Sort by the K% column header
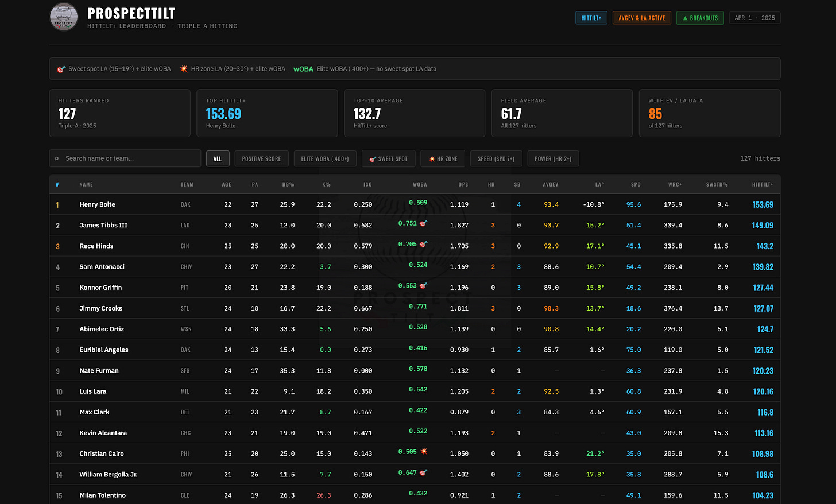 [x=326, y=184]
